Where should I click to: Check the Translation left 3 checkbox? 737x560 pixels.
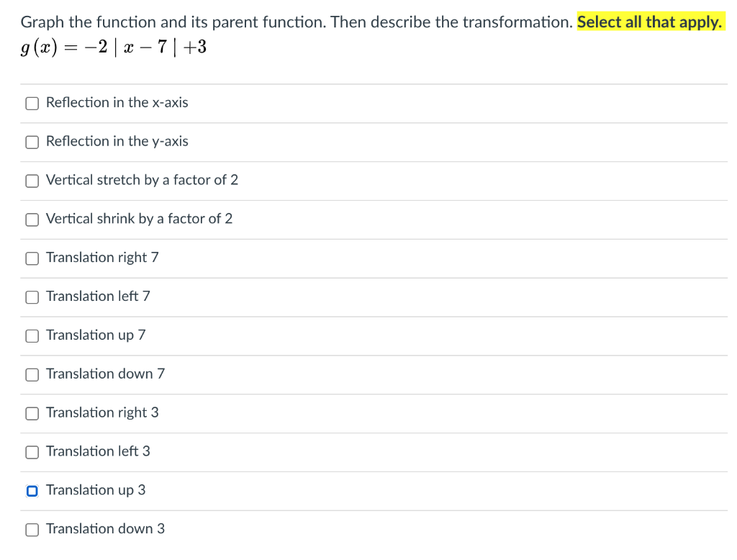[32, 452]
